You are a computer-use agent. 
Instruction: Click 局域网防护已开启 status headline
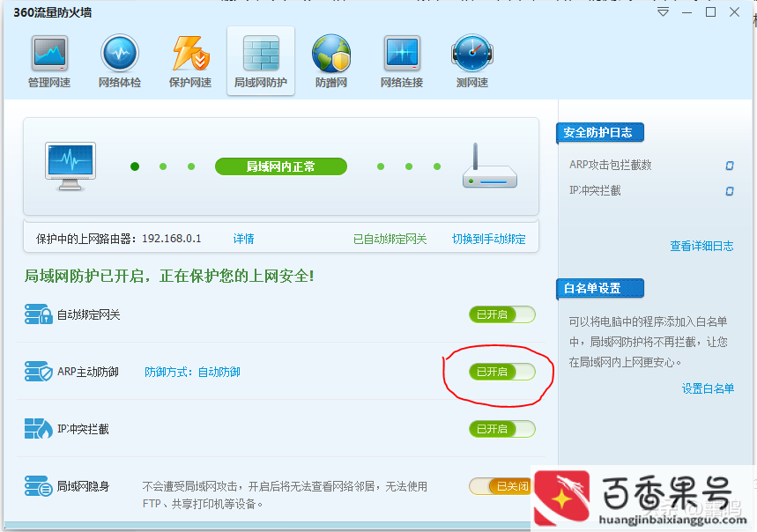pos(169,276)
